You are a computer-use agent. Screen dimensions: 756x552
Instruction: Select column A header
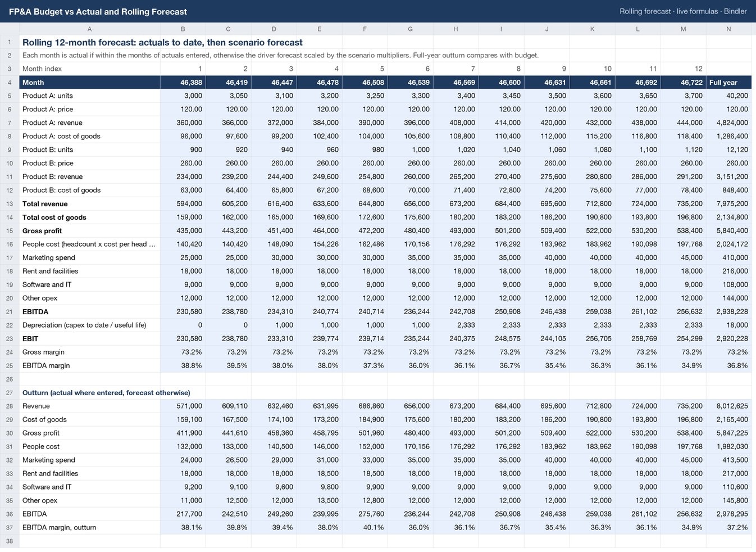[x=90, y=29]
